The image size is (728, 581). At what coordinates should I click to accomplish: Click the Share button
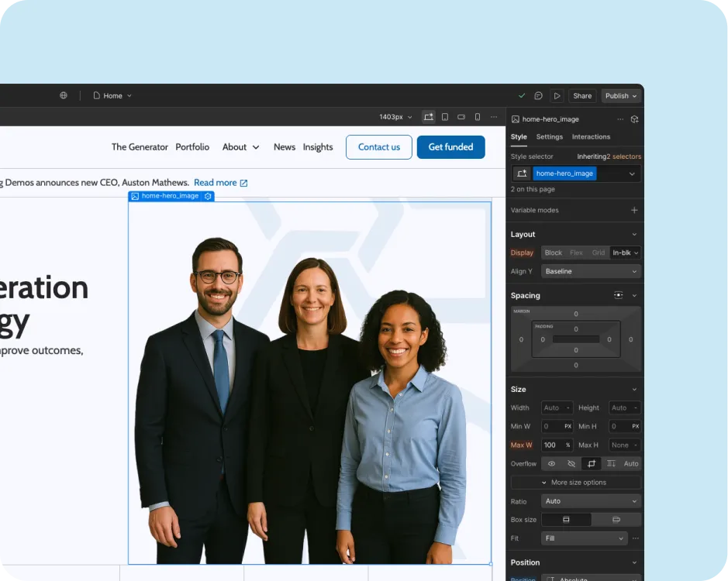582,95
